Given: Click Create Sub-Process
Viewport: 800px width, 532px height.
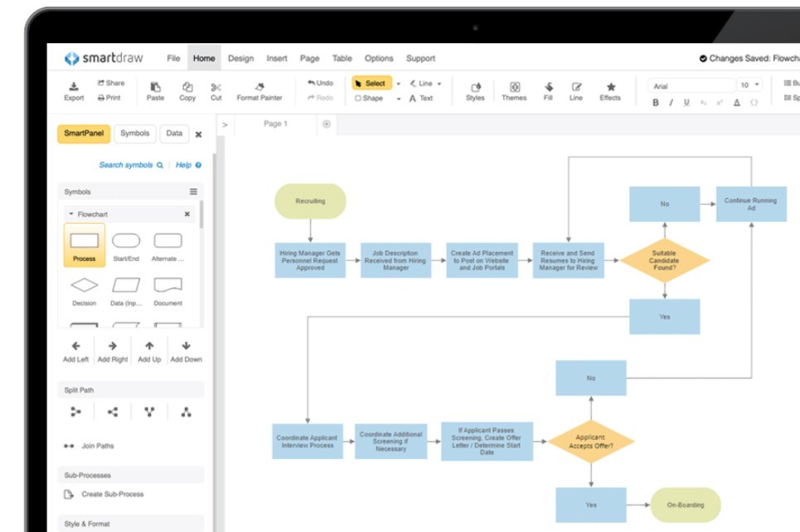Looking at the screenshot, I should [104, 494].
